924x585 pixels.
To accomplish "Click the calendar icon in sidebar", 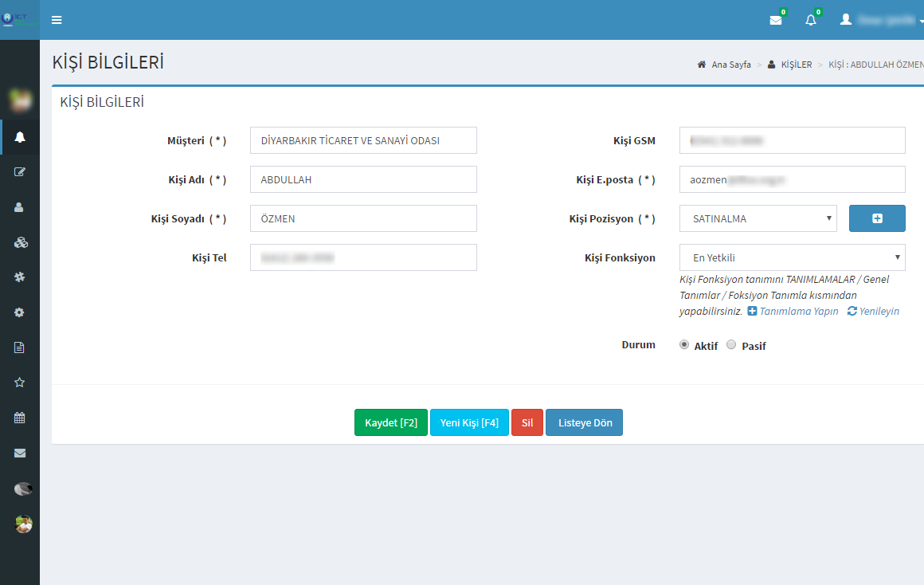I will [20, 418].
